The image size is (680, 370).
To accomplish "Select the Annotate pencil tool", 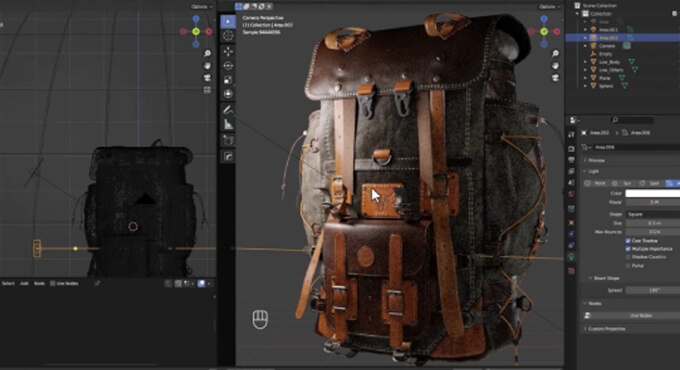I will [x=228, y=110].
